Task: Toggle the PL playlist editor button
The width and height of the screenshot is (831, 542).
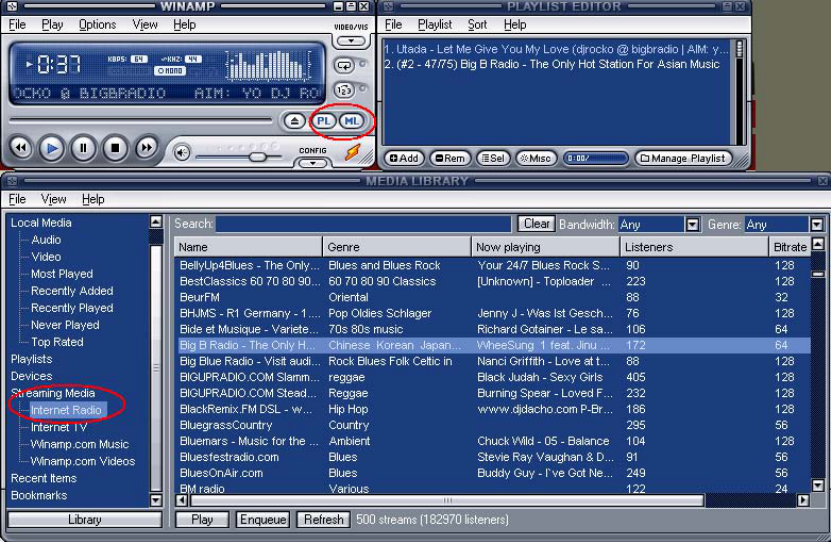Action: click(x=324, y=121)
